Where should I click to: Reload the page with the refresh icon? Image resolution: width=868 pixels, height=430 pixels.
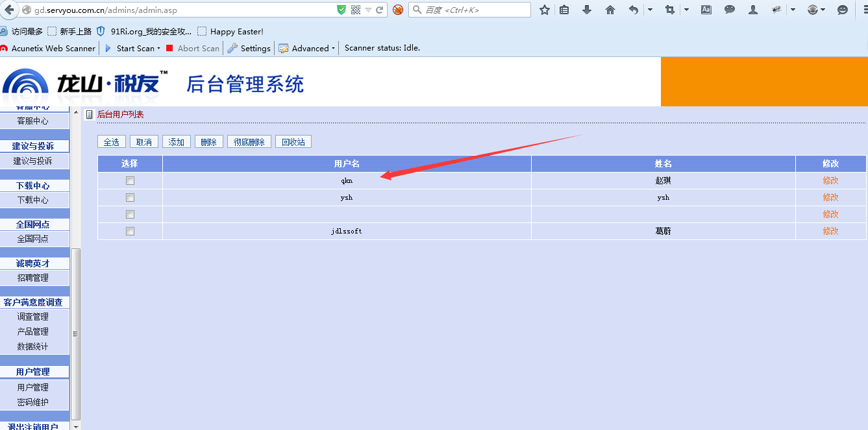(x=380, y=10)
